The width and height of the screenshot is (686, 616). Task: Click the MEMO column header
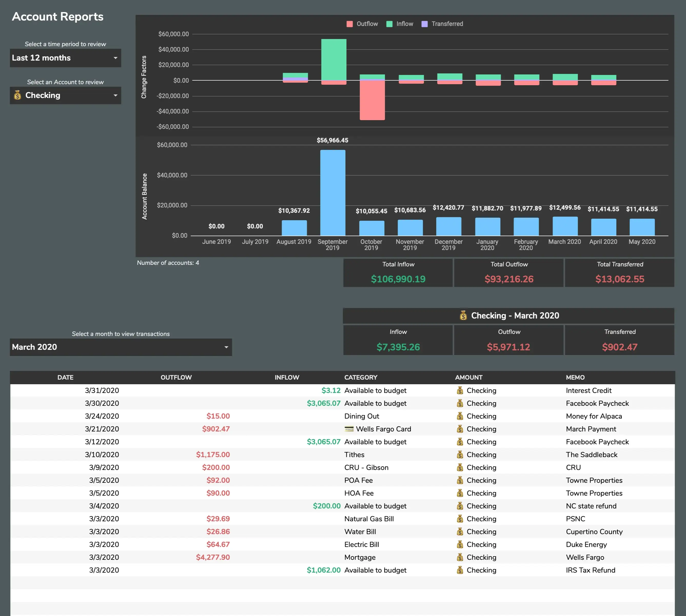(575, 377)
